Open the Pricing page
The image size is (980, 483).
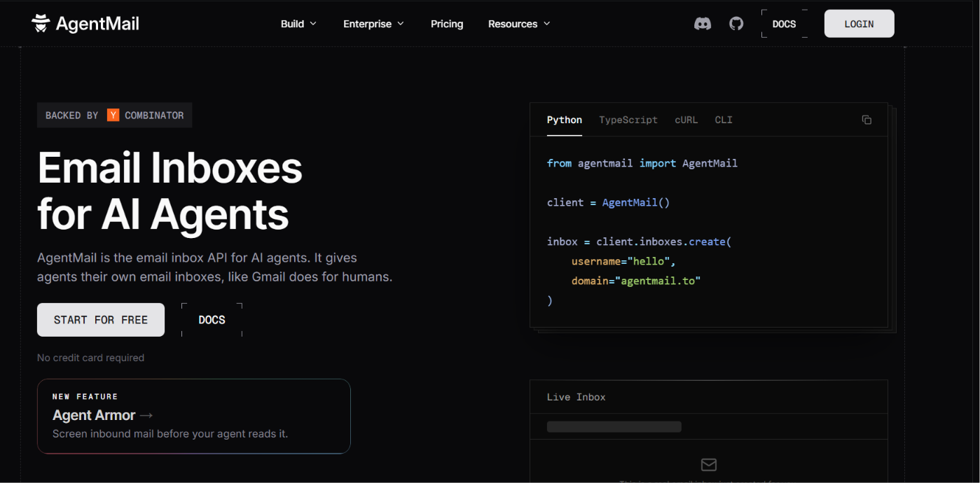click(x=447, y=24)
